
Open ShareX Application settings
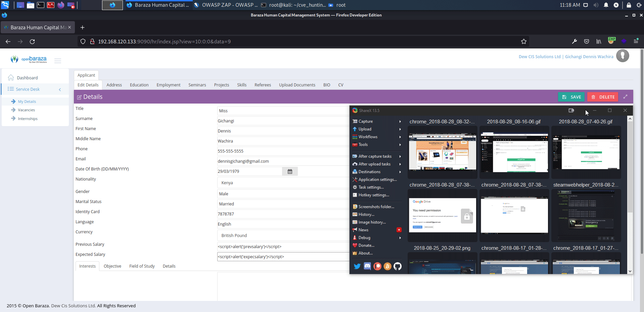coord(377,180)
